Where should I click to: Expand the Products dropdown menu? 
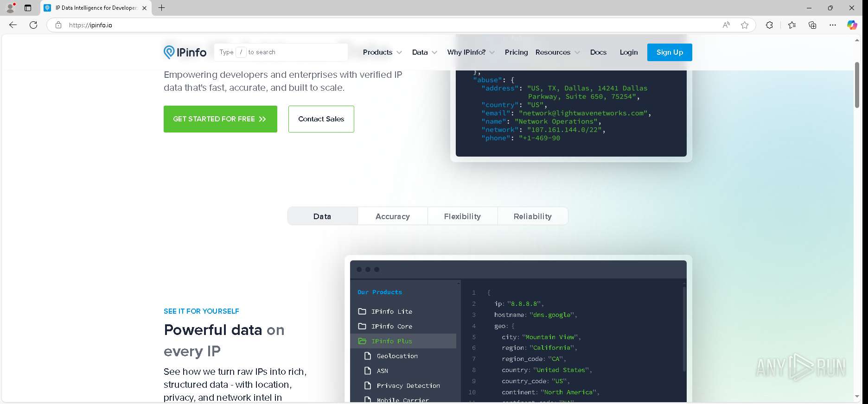point(383,52)
